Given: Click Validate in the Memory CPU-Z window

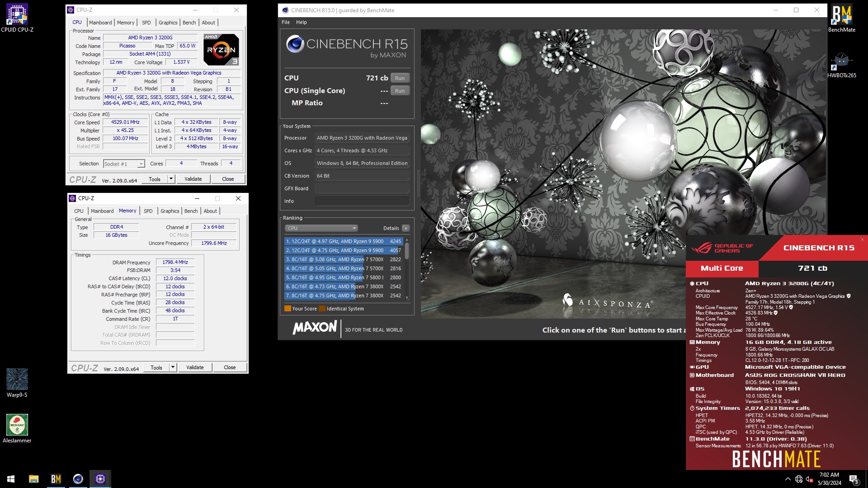Looking at the screenshot, I should click(x=195, y=367).
